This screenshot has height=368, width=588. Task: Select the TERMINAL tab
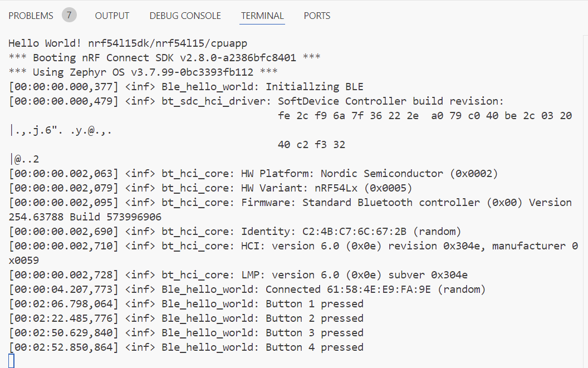click(x=262, y=16)
